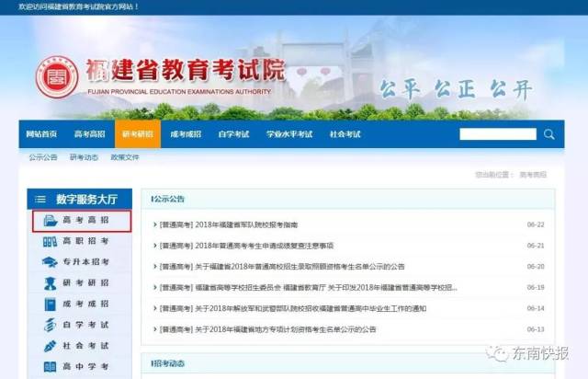
Task: Click the 数字服务大厅 sidebar header
Action: coord(80,199)
